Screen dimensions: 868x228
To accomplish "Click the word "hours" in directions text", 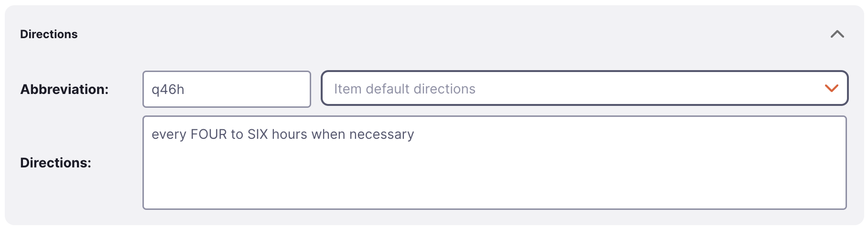I will coord(289,135).
